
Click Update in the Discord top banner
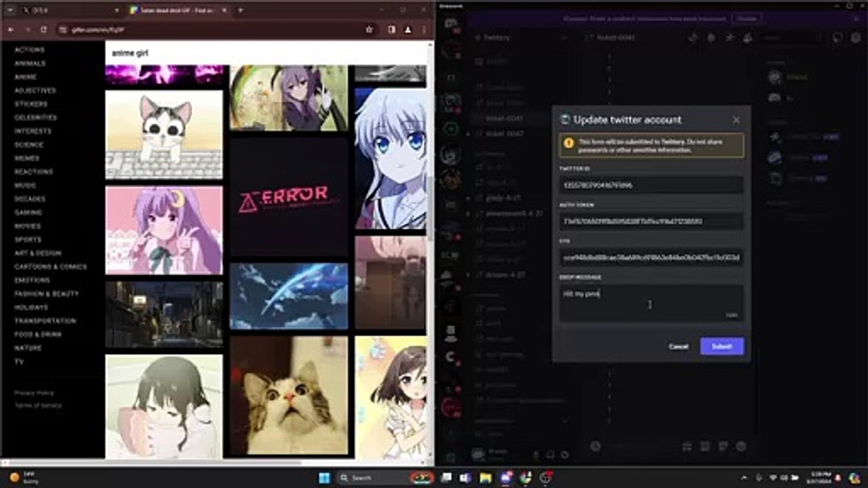[747, 18]
